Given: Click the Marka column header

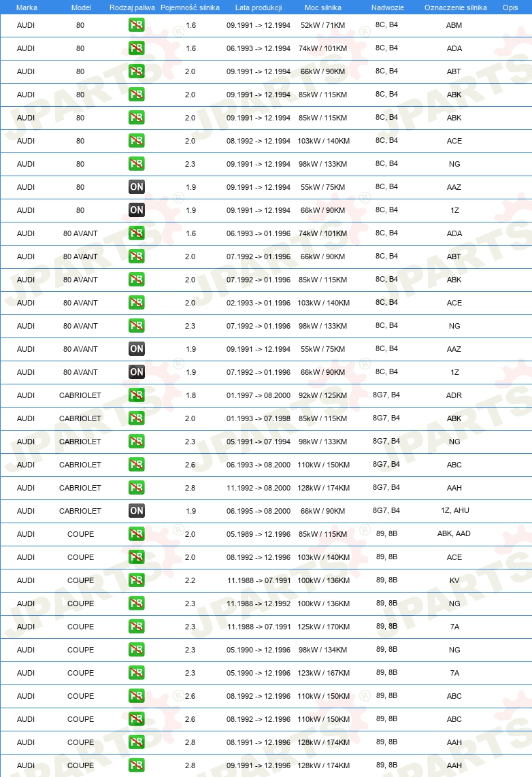Looking at the screenshot, I should point(27,7).
